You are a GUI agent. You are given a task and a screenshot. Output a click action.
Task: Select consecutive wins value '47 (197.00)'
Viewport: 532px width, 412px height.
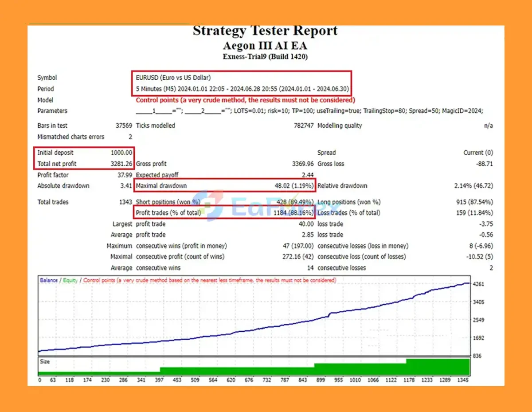click(x=297, y=246)
